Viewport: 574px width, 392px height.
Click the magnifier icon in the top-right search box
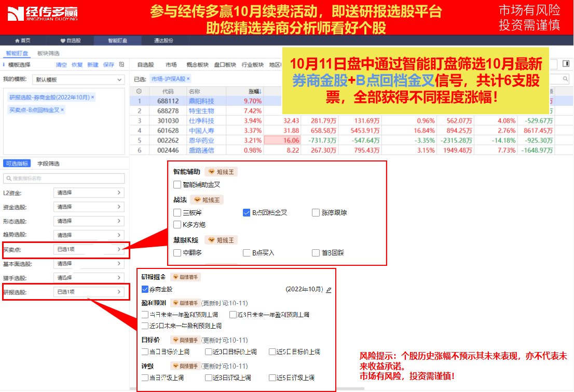pyautogui.click(x=566, y=79)
